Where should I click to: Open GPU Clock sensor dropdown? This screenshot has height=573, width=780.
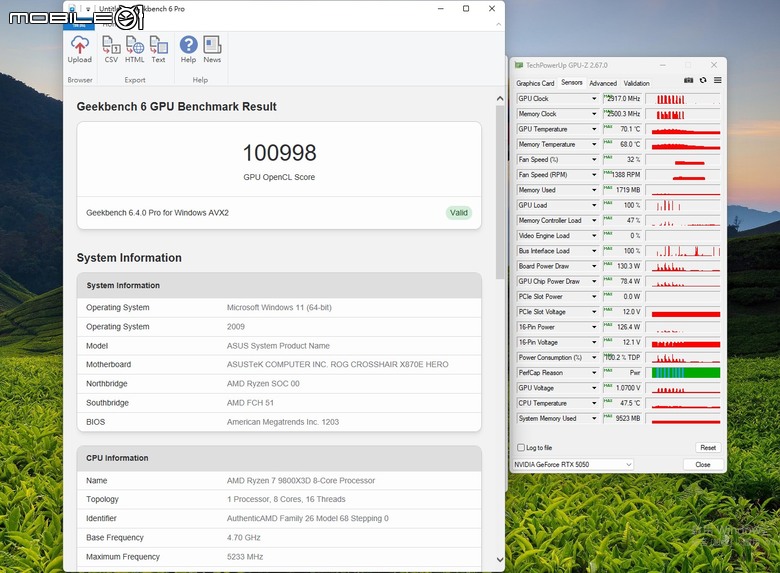pyautogui.click(x=594, y=98)
